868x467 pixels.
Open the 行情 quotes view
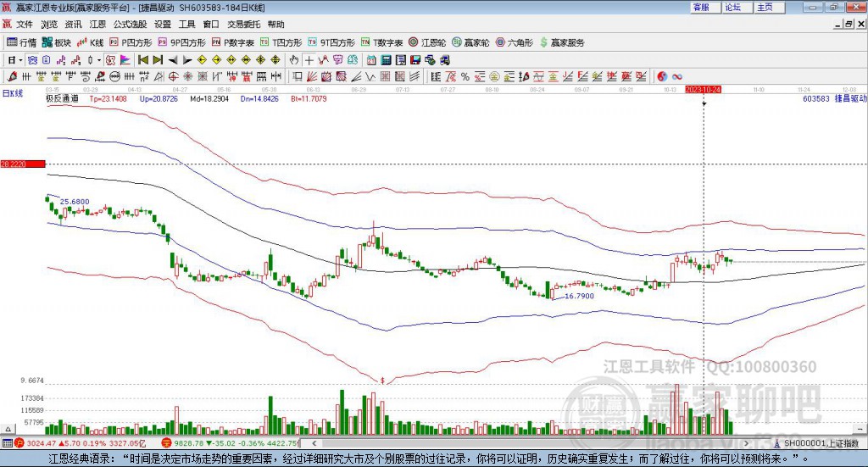click(x=21, y=42)
